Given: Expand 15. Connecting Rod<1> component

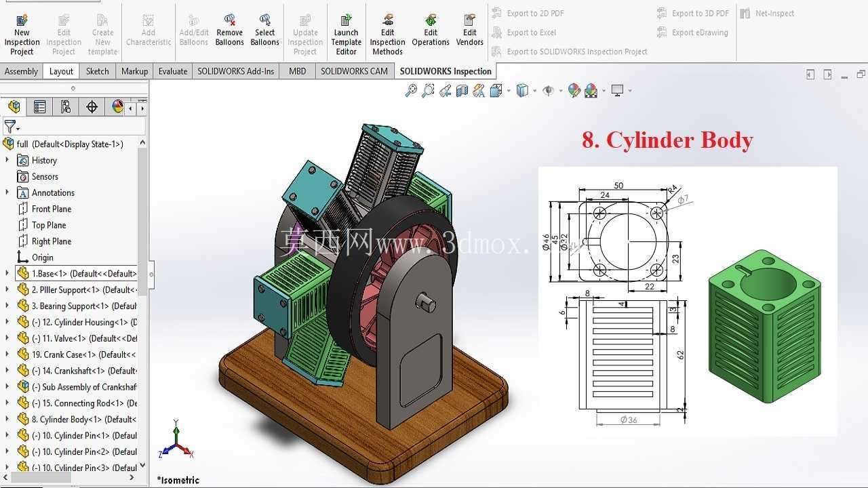Looking at the screenshot, I should (x=7, y=403).
